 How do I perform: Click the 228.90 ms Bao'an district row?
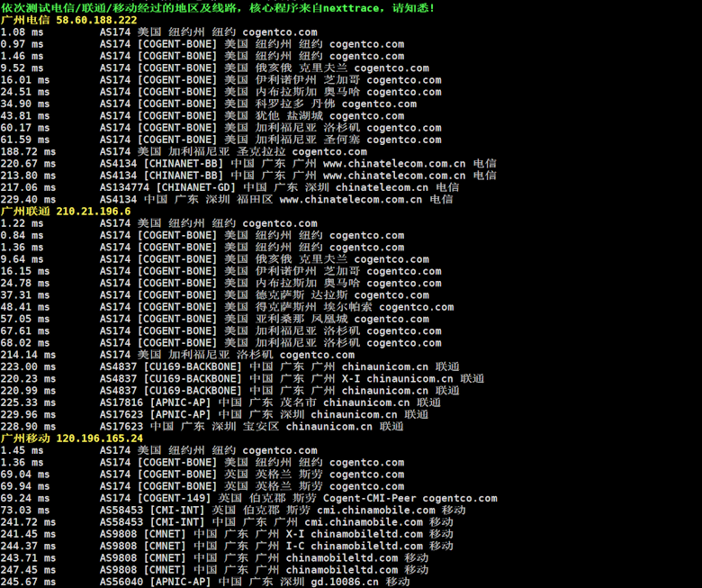point(202,427)
